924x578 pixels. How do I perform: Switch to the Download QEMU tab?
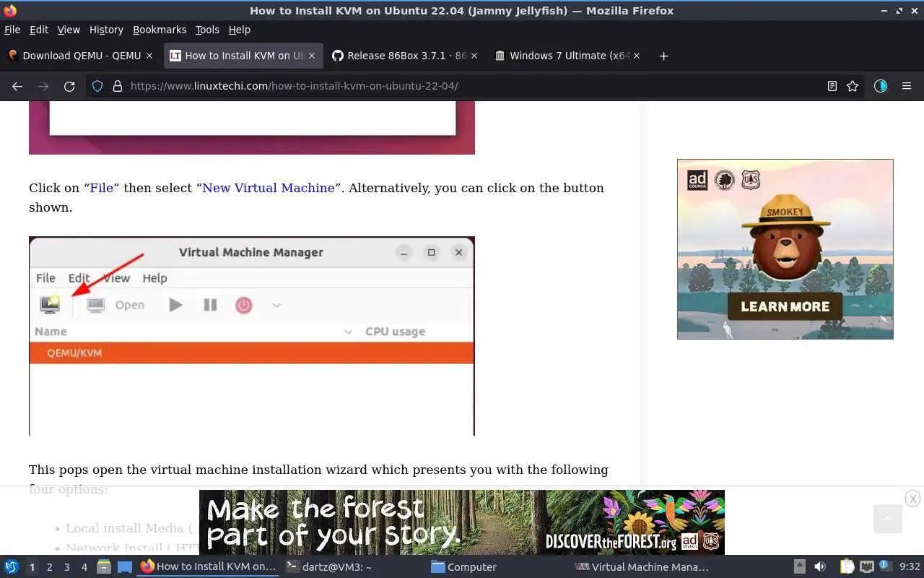coord(79,56)
